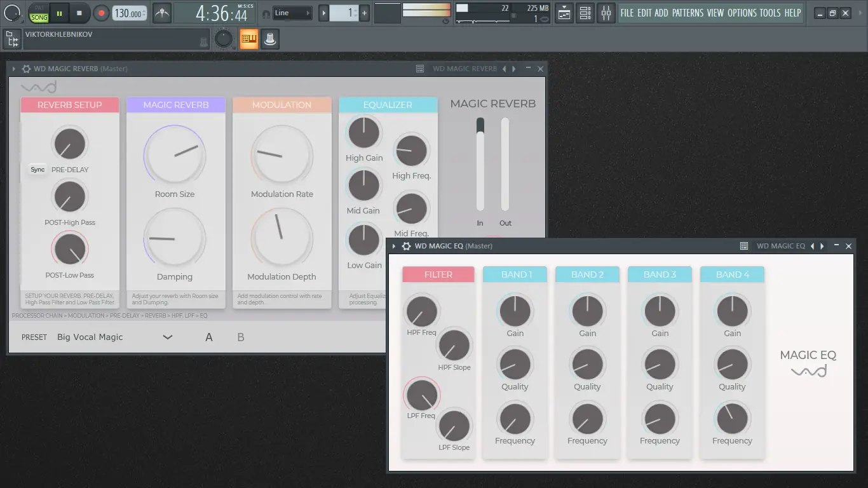The height and width of the screenshot is (488, 868).
Task: Open the metronome/tempo tapper icon
Action: [x=162, y=13]
